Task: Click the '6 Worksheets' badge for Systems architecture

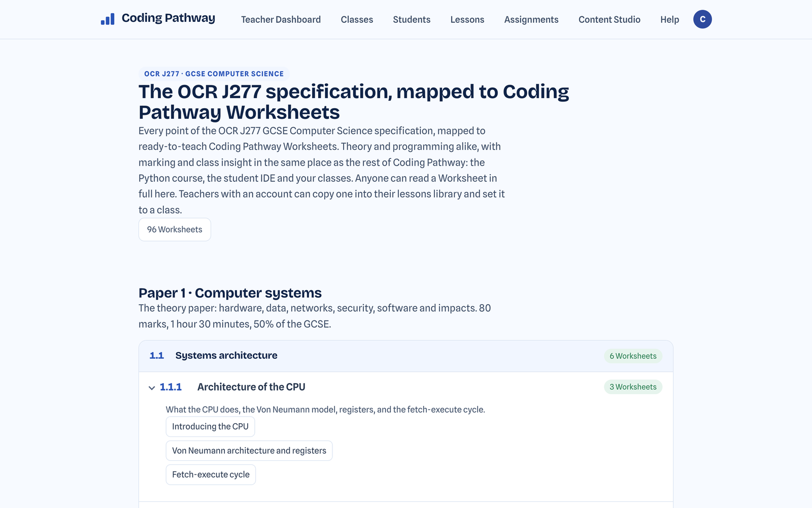Action: 633,356
